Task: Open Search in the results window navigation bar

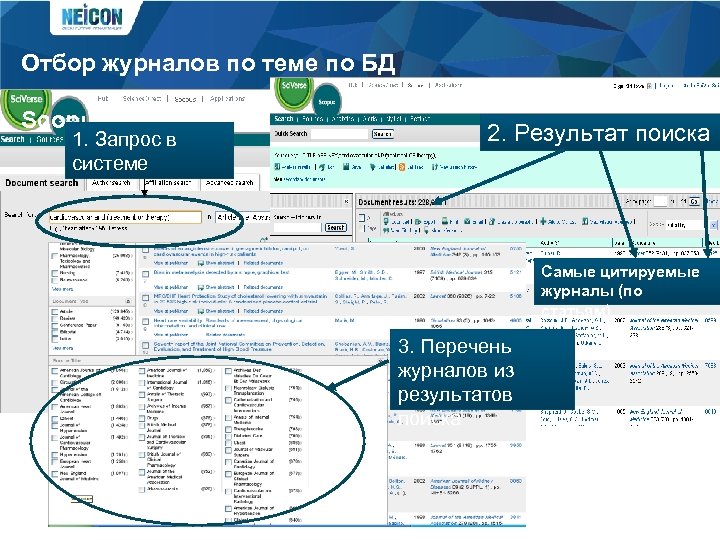Action: pos(284,119)
